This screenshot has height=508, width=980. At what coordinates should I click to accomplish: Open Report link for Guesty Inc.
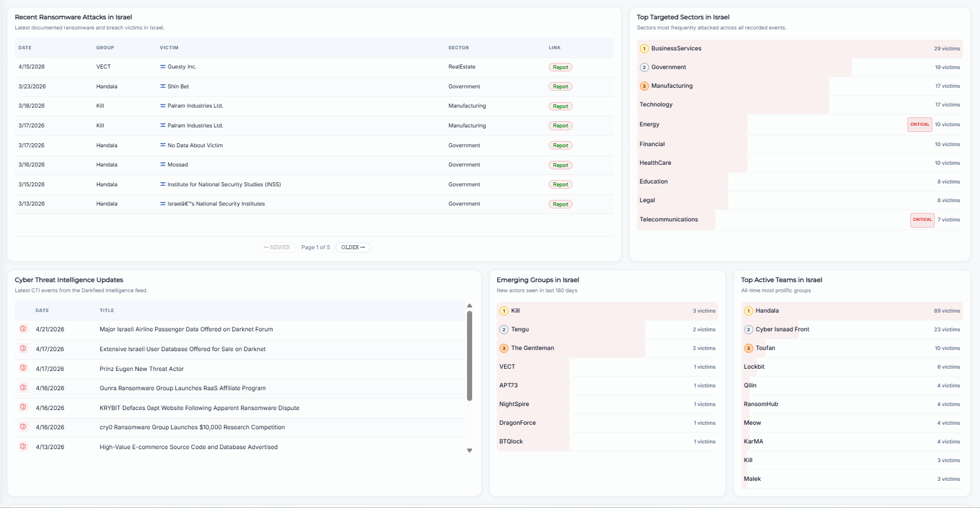point(560,67)
